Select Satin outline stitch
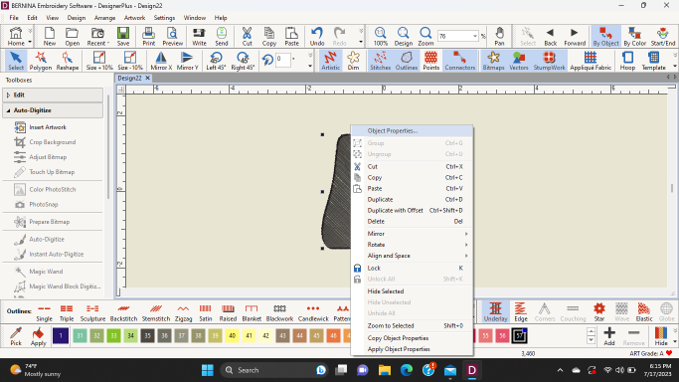 coord(205,313)
